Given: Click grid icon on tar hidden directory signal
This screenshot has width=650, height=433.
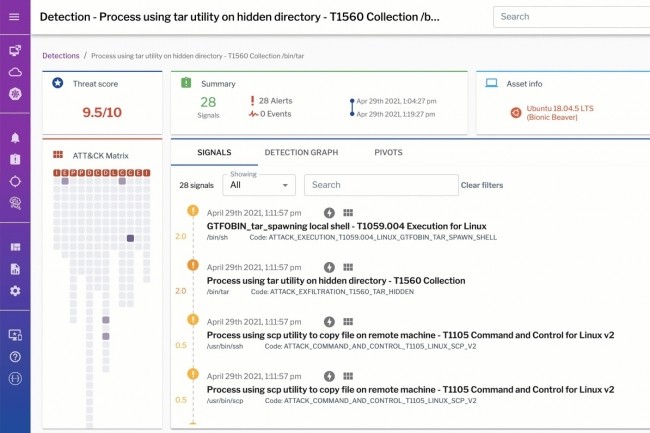Looking at the screenshot, I should [348, 267].
